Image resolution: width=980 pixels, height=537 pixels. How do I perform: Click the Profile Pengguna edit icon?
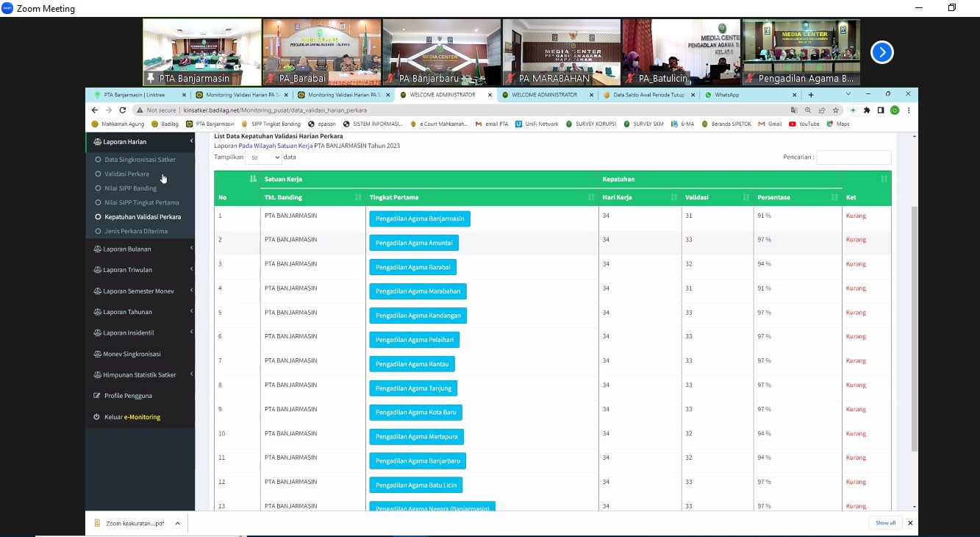point(97,396)
